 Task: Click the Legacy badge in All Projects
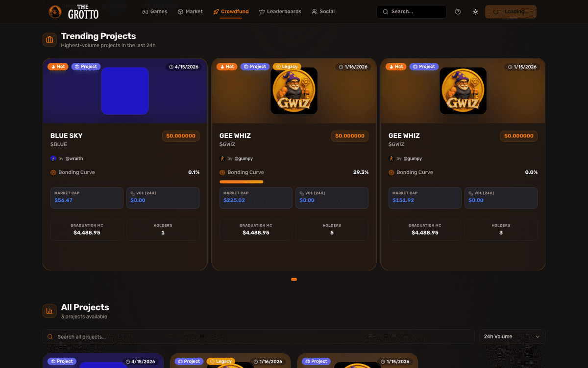[x=221, y=362]
